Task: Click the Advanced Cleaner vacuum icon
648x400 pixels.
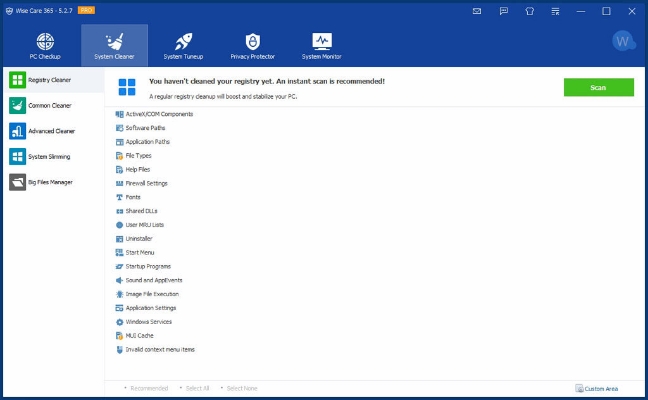Action: coord(17,131)
